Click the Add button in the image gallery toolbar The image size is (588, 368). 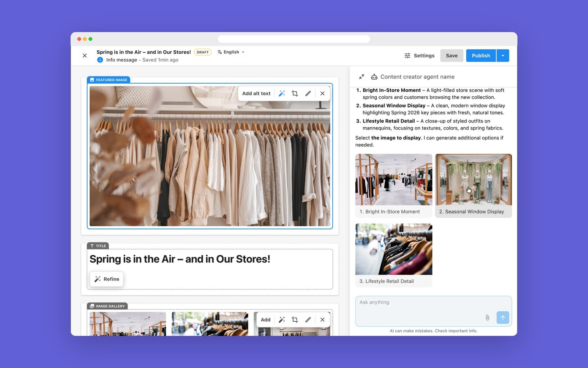[265, 320]
